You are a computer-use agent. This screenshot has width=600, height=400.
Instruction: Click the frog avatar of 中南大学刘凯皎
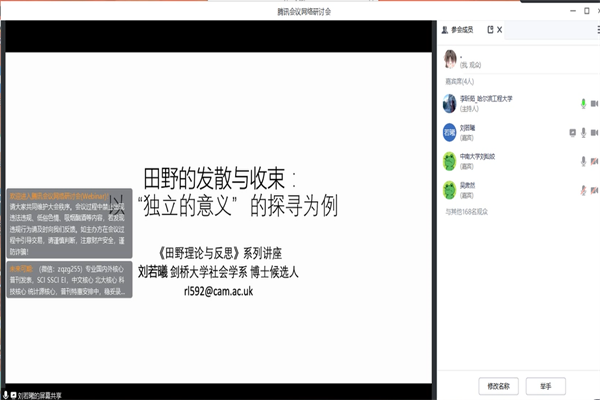coord(449,161)
